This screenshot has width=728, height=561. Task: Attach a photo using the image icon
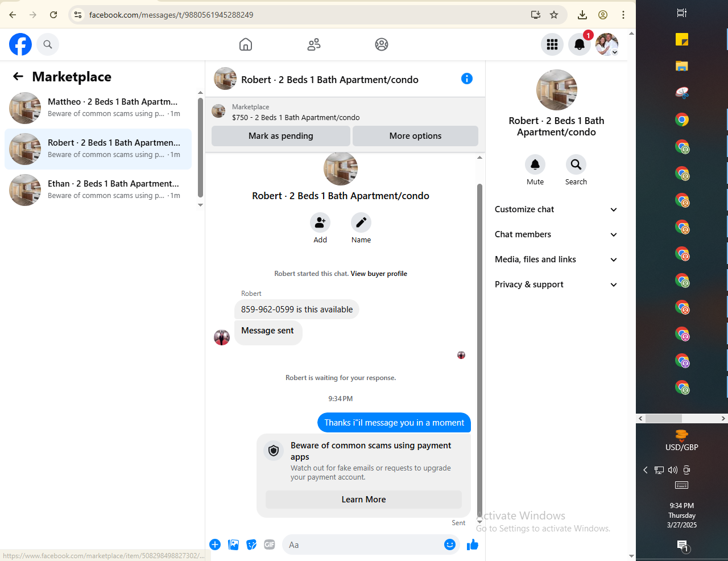click(x=233, y=544)
